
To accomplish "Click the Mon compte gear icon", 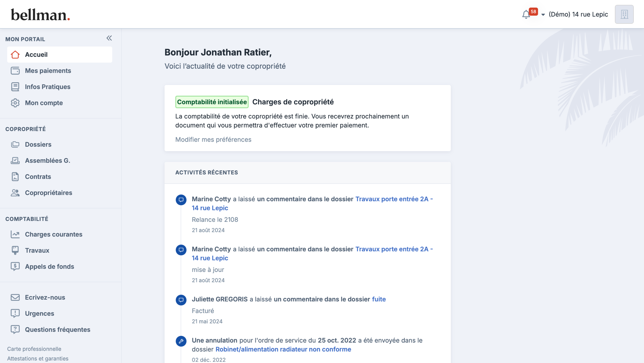I will 15,103.
